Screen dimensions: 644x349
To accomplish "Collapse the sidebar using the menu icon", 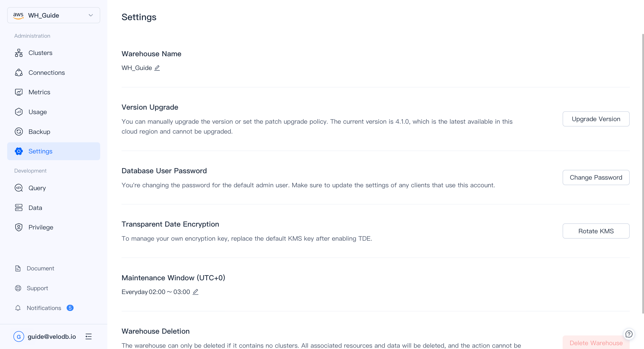I will 88,337.
